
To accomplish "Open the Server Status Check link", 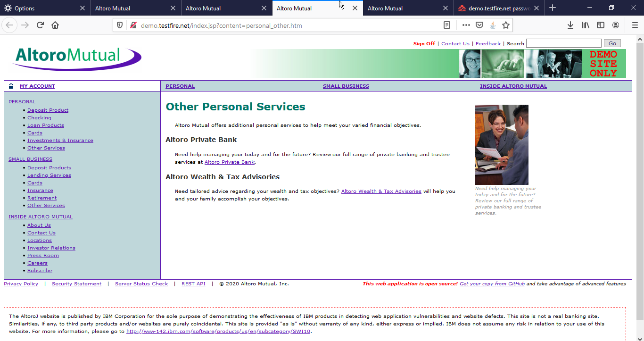I will point(141,283).
